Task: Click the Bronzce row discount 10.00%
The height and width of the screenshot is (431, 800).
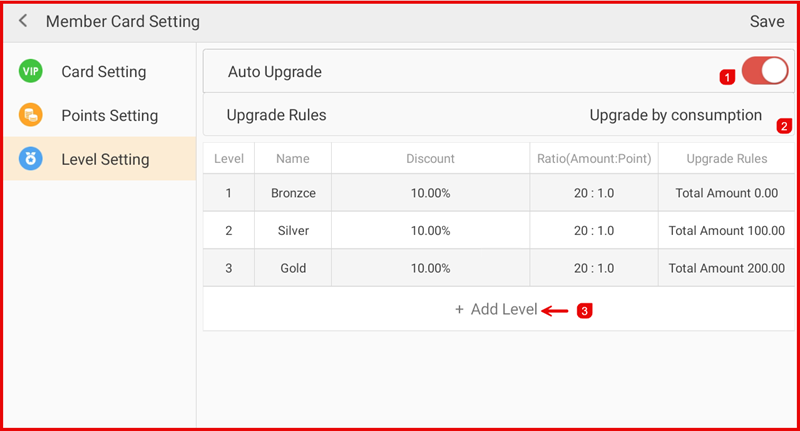Action: 430,193
